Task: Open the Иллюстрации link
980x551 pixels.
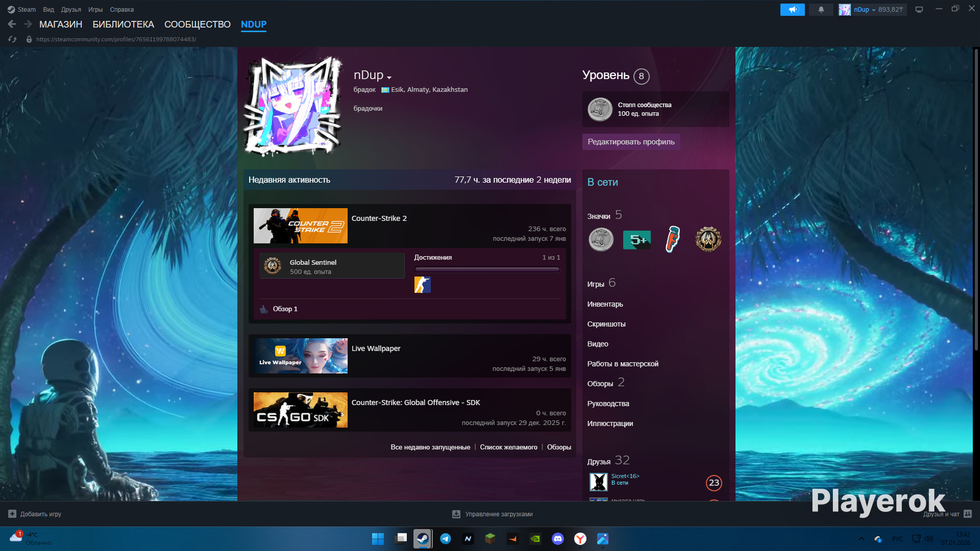Action: coord(610,423)
